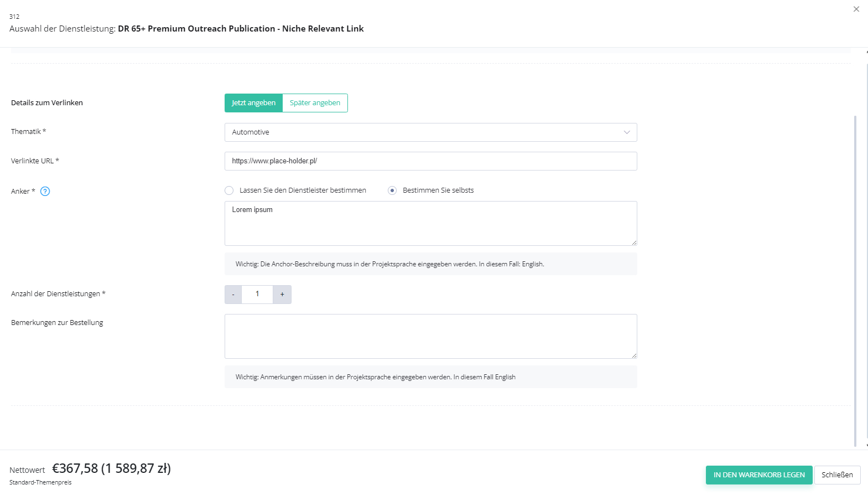
Task: Click the Anker help question mark icon
Action: point(45,192)
